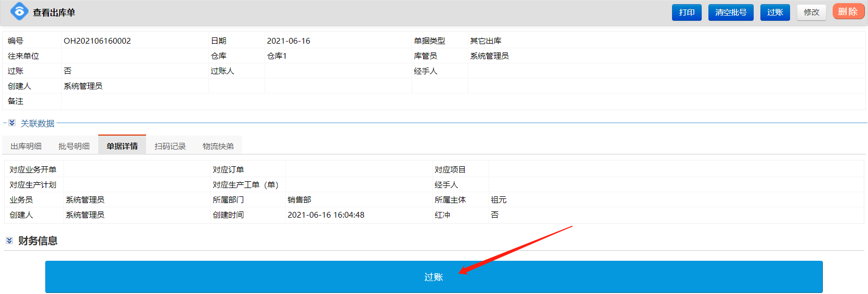Switch to the 出库明细 tab
Screen dimensions: 868x294
26,146
